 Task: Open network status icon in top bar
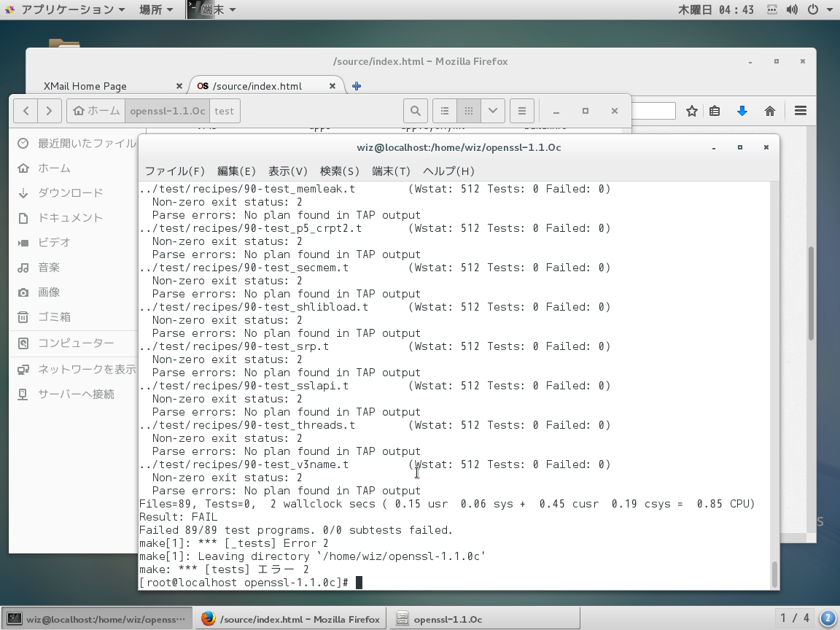(772, 9)
